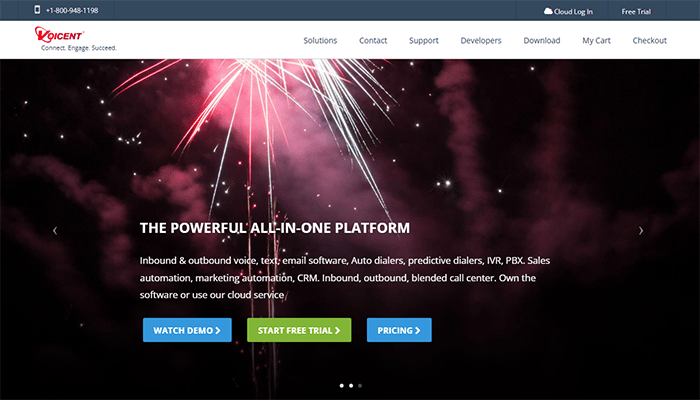Go to the Contact page
This screenshot has width=700, height=400.
tap(373, 40)
